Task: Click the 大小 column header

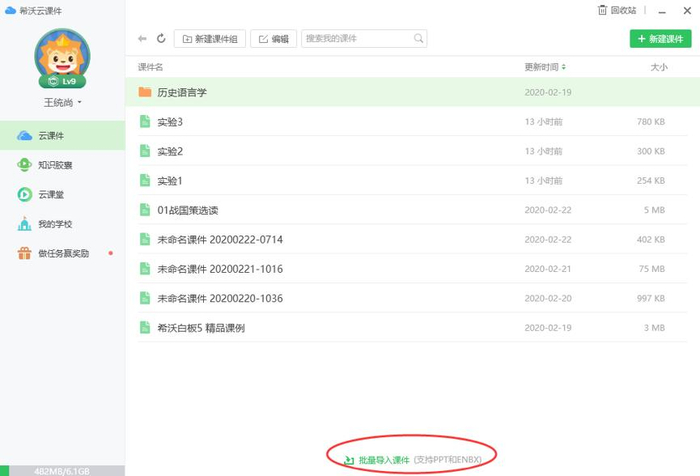Action: point(659,67)
